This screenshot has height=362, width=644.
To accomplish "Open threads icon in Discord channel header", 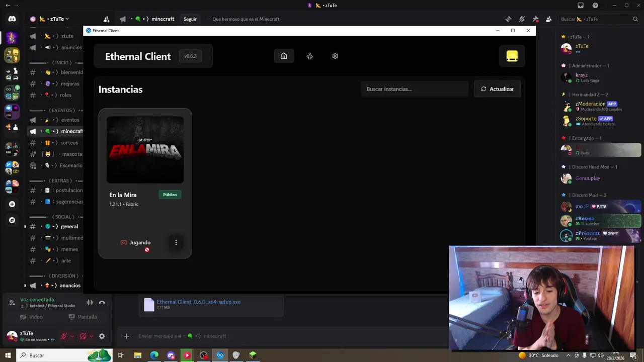I will pyautogui.click(x=508, y=19).
